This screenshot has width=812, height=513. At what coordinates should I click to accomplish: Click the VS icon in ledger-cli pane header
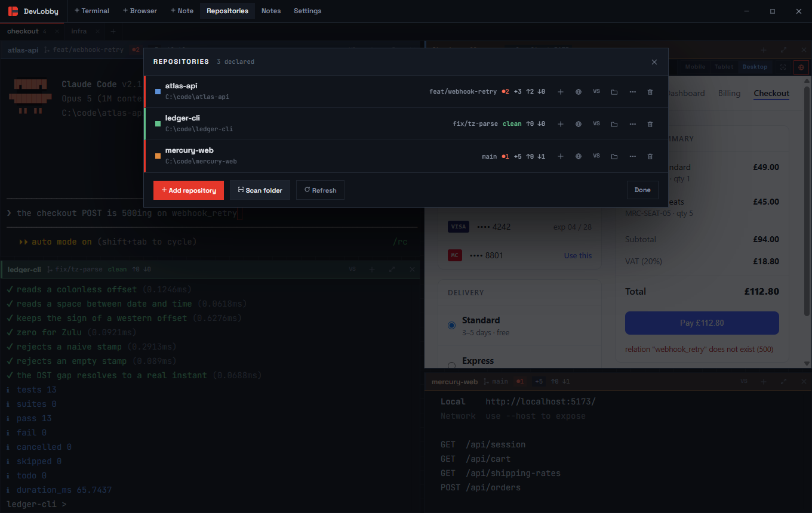[352, 270]
